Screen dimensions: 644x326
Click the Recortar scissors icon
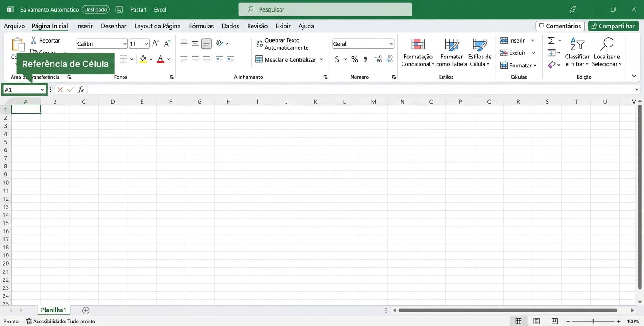click(x=34, y=40)
